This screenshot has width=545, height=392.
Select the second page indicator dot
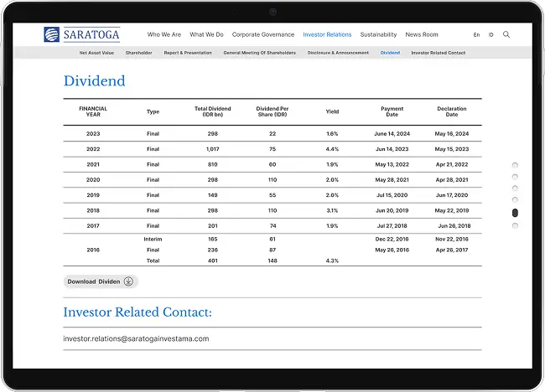(515, 177)
